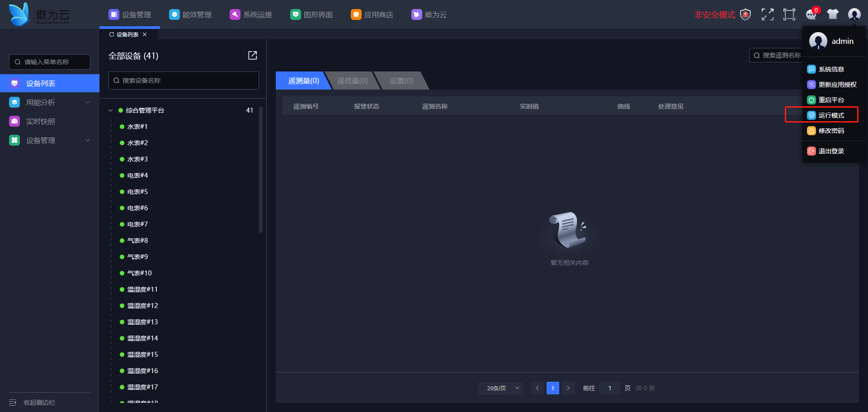Click the user avatar icon in header
The height and width of the screenshot is (412, 868).
point(854,14)
